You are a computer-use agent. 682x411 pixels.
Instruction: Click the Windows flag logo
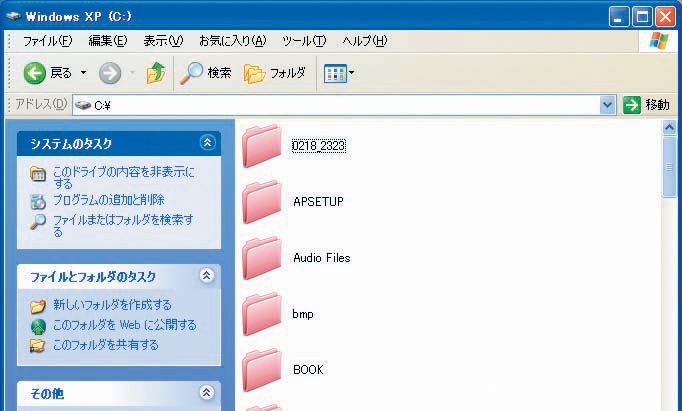(659, 41)
